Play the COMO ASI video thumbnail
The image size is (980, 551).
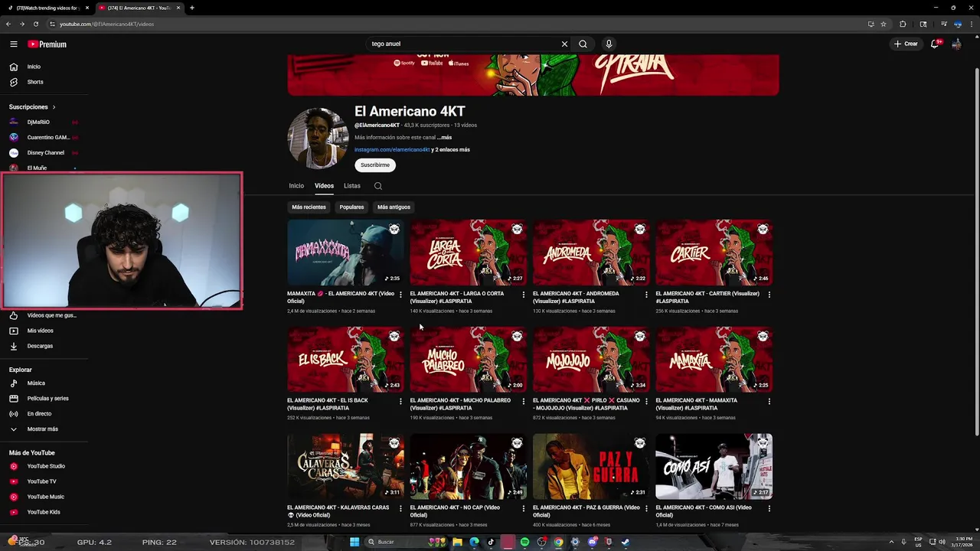click(x=714, y=467)
